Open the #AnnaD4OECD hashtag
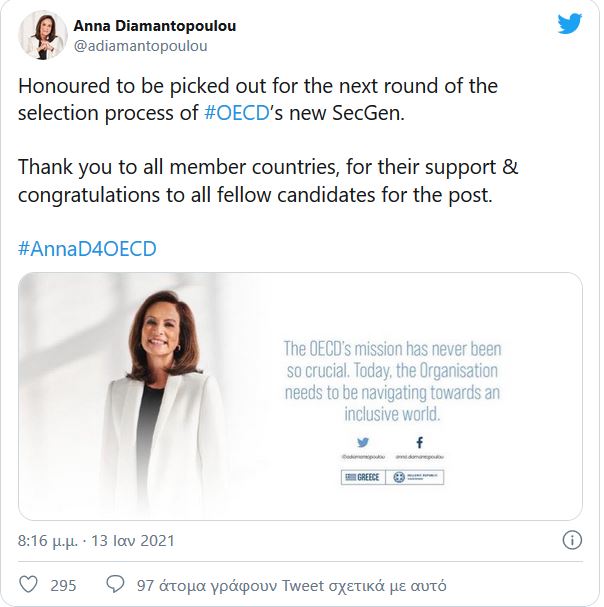Screen dimensions: 604x607 pos(87,248)
